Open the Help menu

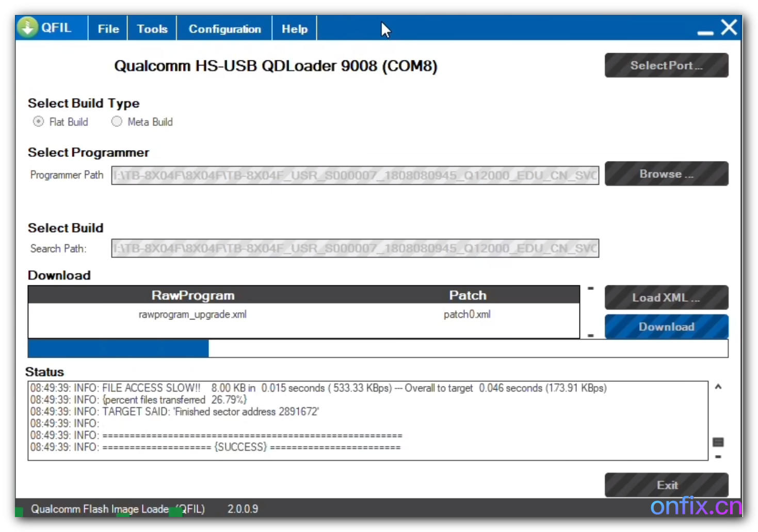coord(294,28)
